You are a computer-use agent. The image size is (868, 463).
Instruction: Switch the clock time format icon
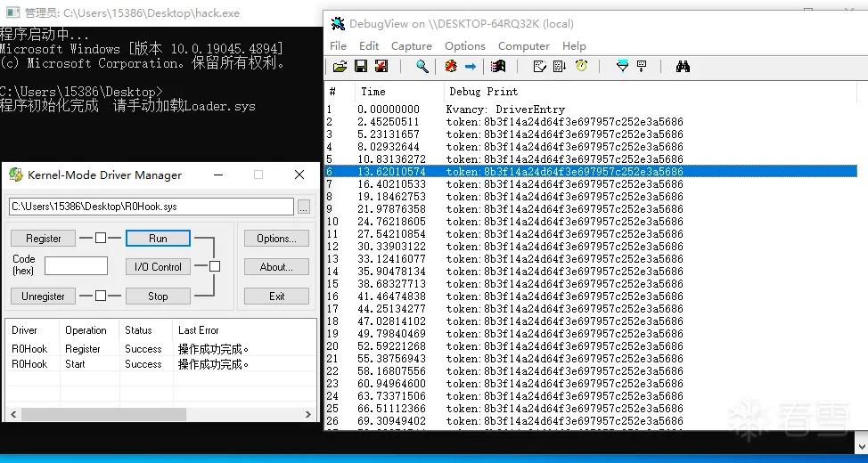tap(581, 67)
